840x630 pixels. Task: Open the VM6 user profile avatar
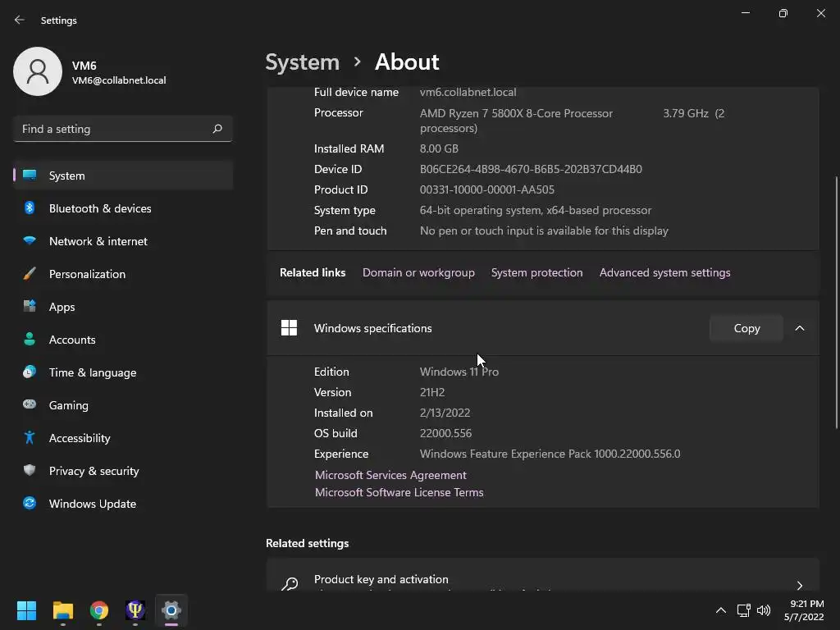click(38, 71)
